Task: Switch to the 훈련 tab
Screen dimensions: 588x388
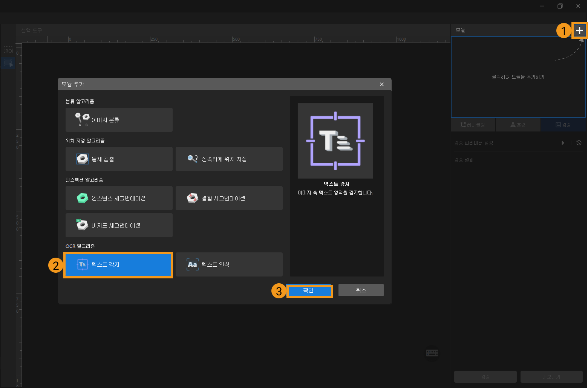Action: (518, 125)
